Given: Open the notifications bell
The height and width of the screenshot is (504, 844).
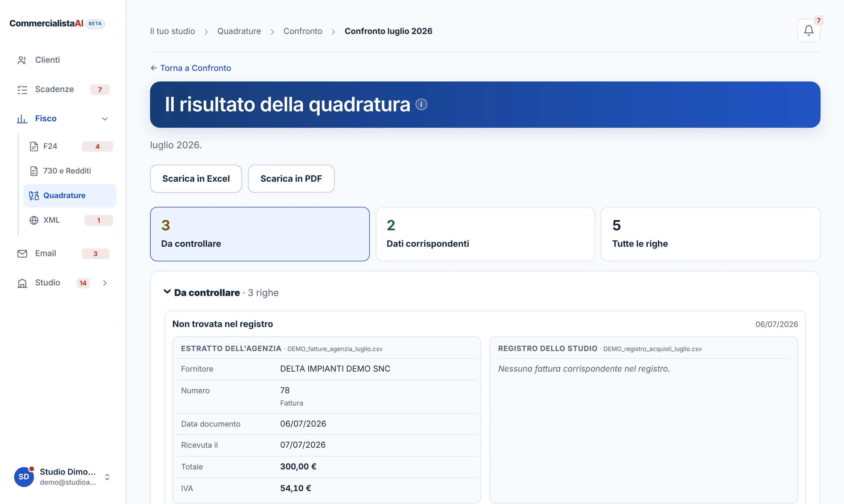Looking at the screenshot, I should (x=808, y=30).
